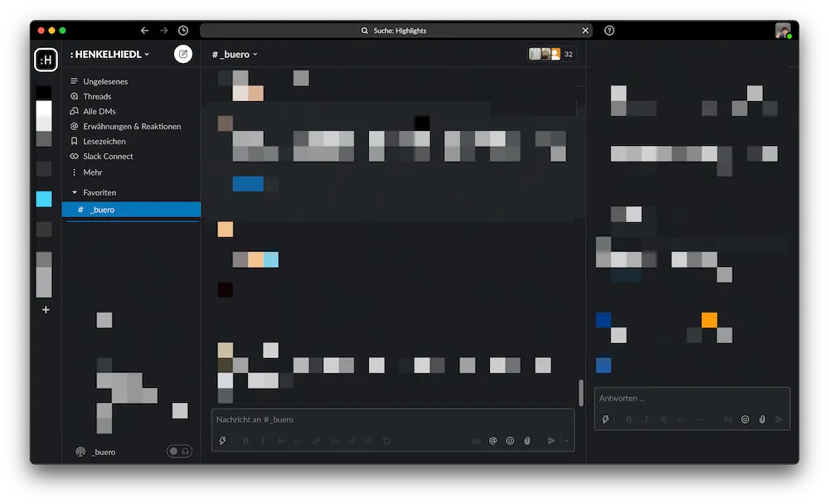The height and width of the screenshot is (504, 829).
Task: Open the _buero huddle label at bottom
Action: click(x=104, y=452)
